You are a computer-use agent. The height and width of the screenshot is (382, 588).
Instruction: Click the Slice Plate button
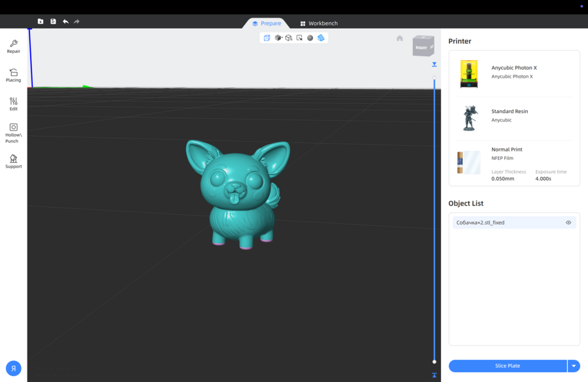[x=508, y=366]
